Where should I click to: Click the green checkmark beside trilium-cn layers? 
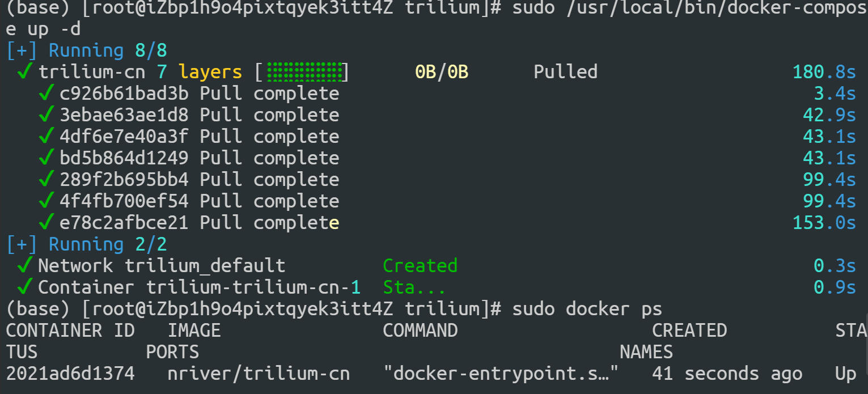coord(25,72)
